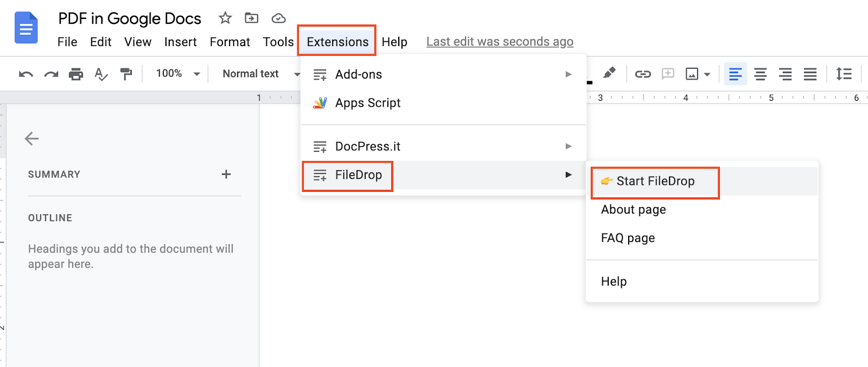Click the insert link icon

pos(643,74)
